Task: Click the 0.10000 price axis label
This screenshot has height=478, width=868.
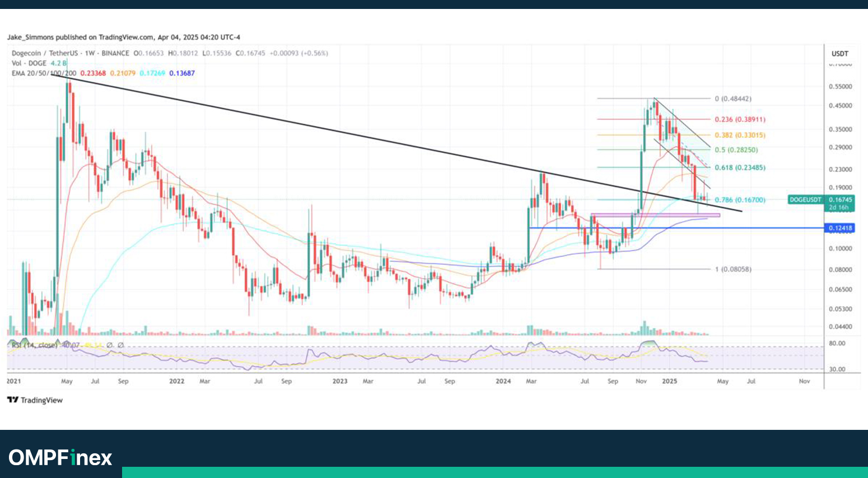Action: pos(840,249)
